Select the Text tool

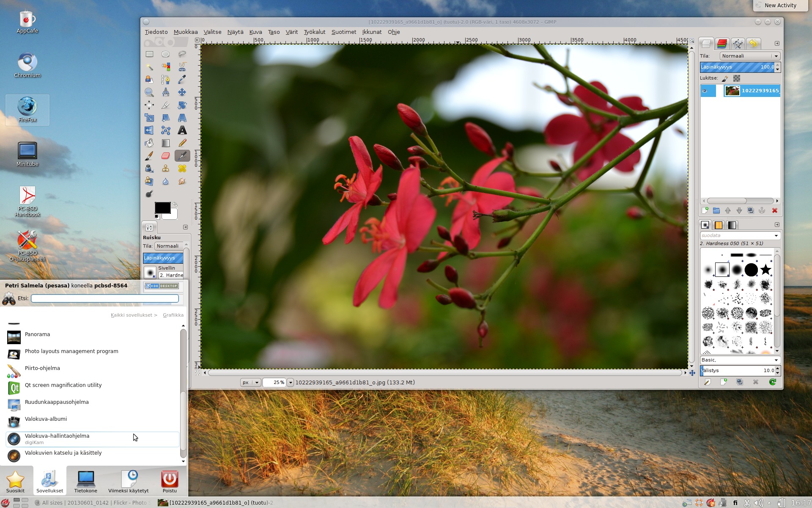182,130
